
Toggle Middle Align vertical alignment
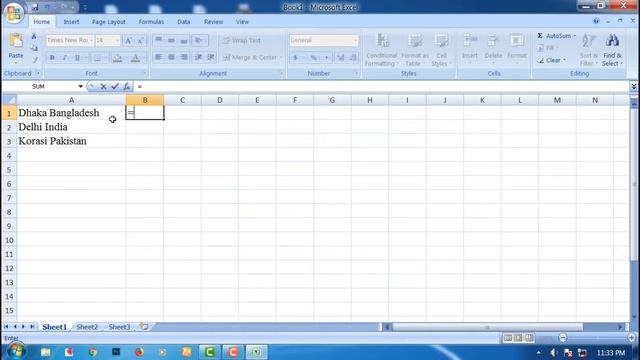click(171, 40)
